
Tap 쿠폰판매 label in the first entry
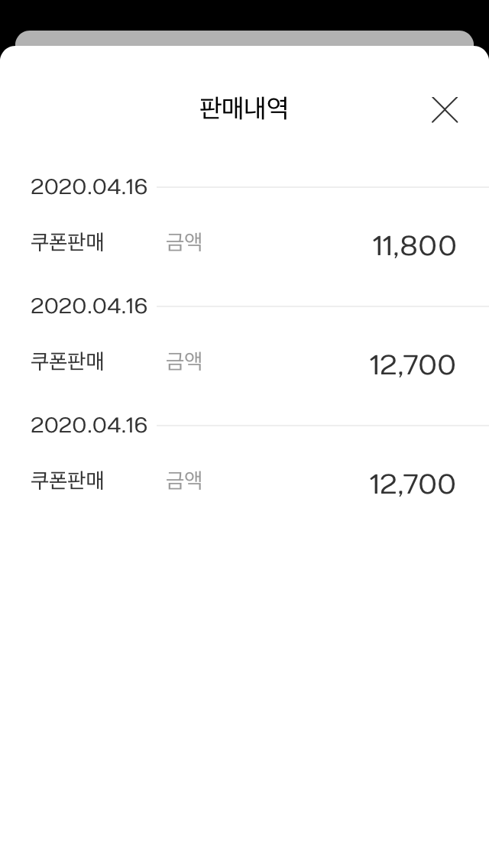coord(67,243)
